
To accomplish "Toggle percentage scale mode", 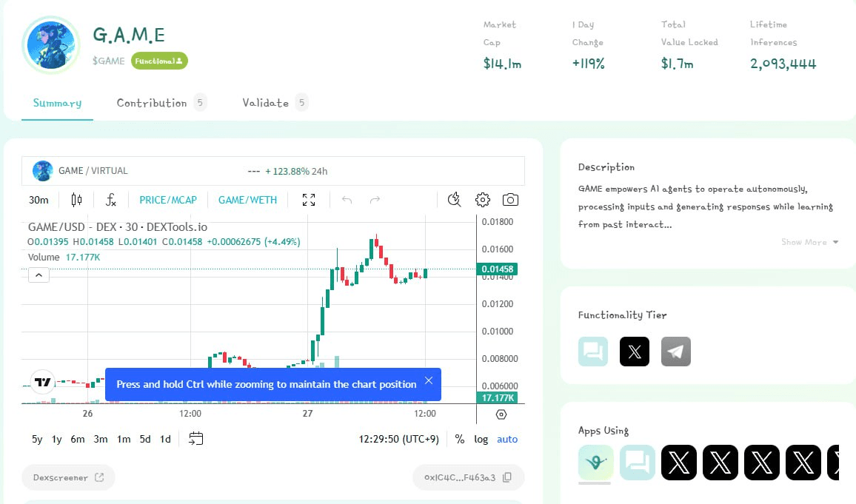I will point(460,439).
